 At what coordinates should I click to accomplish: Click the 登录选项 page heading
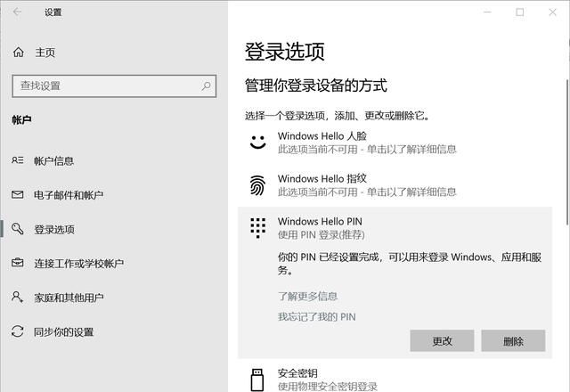point(285,52)
